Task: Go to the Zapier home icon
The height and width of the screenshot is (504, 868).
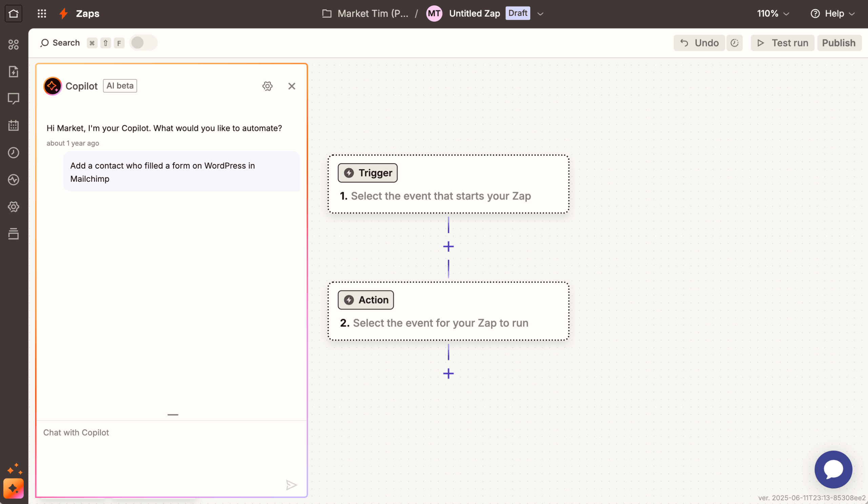Action: coord(14,14)
